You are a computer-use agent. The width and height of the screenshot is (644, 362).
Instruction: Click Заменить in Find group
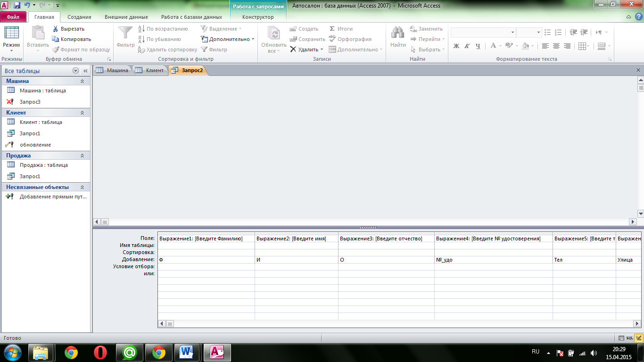click(426, 29)
